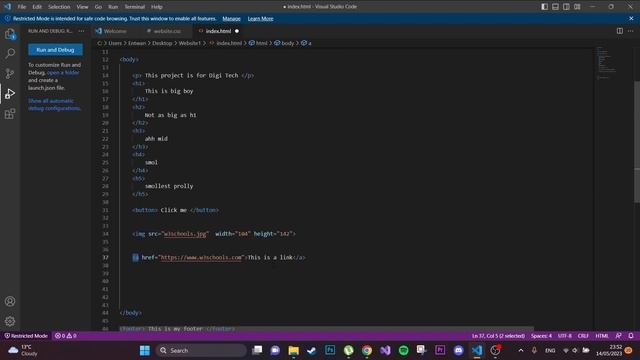Open the Extensions view

pos(10,114)
